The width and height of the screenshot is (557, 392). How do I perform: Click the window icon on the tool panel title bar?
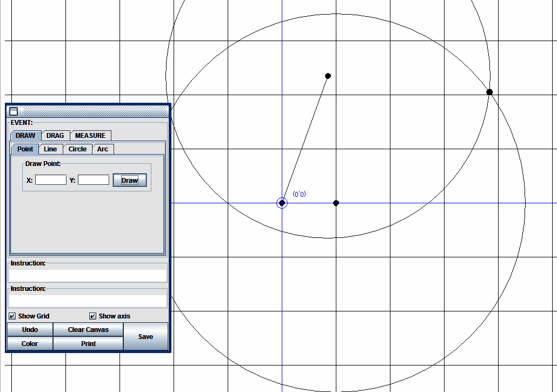[x=14, y=111]
